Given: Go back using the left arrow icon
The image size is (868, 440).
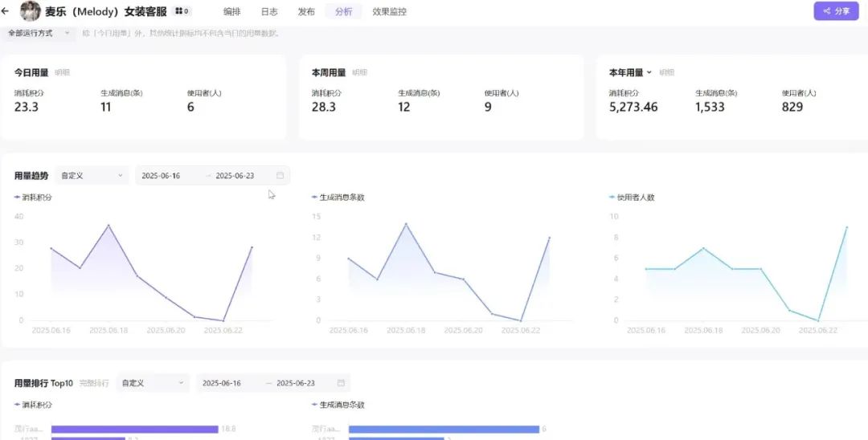Looking at the screenshot, I should (x=6, y=11).
